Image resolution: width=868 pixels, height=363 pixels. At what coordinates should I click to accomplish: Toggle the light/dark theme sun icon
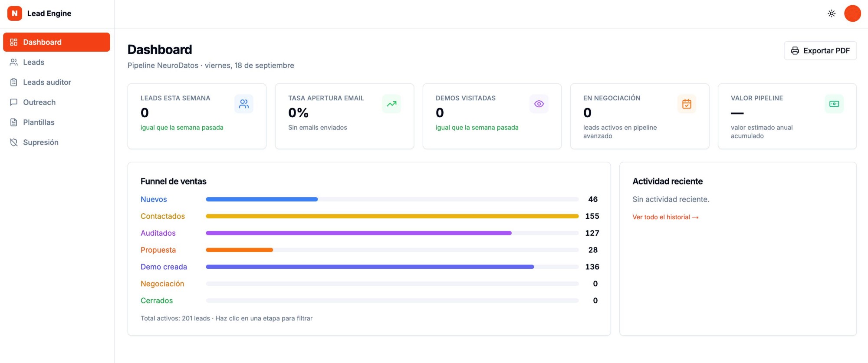(x=832, y=13)
